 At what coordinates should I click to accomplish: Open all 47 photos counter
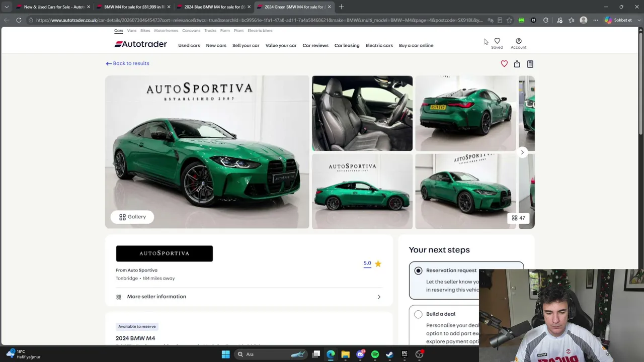point(518,218)
